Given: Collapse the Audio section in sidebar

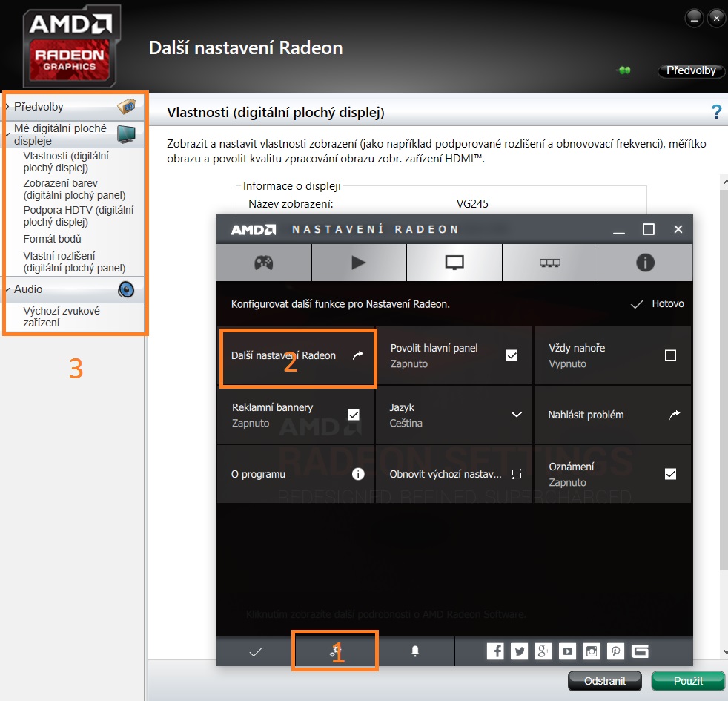Looking at the screenshot, I should [7, 289].
